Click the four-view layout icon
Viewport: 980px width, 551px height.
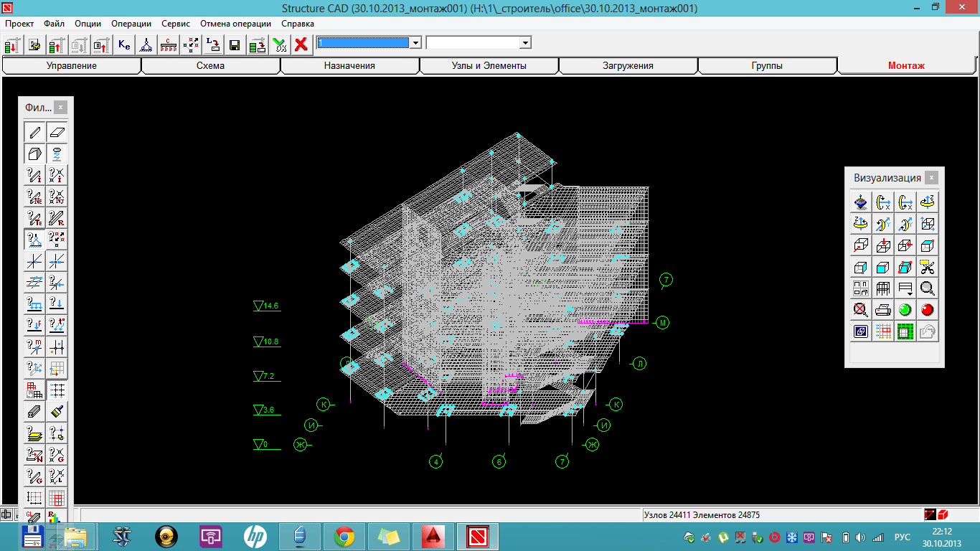pyautogui.click(x=861, y=289)
